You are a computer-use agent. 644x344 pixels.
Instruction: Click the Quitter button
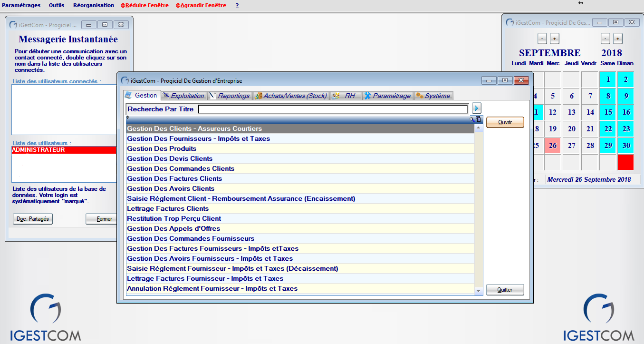click(505, 290)
